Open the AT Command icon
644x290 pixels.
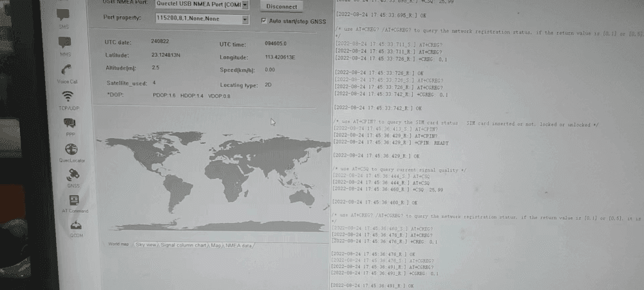(x=75, y=200)
